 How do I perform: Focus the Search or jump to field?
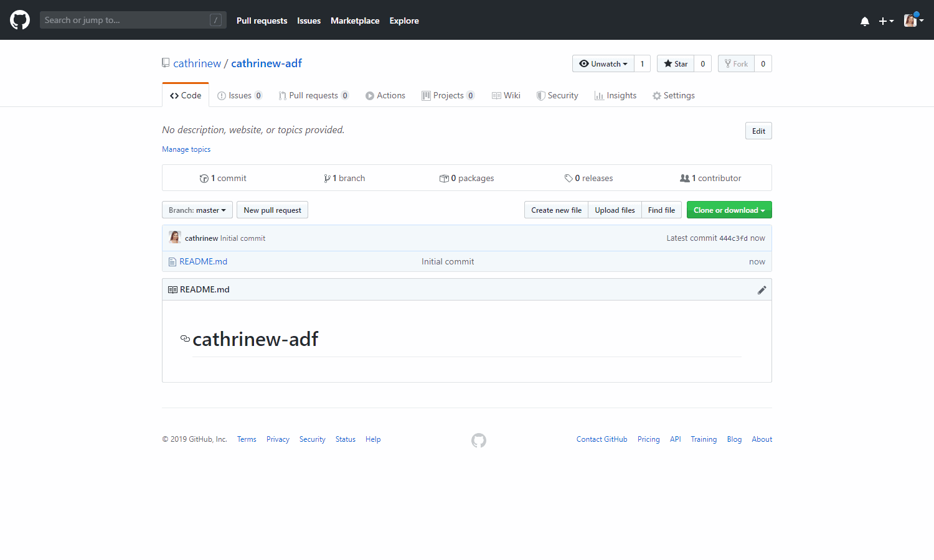[x=125, y=20]
